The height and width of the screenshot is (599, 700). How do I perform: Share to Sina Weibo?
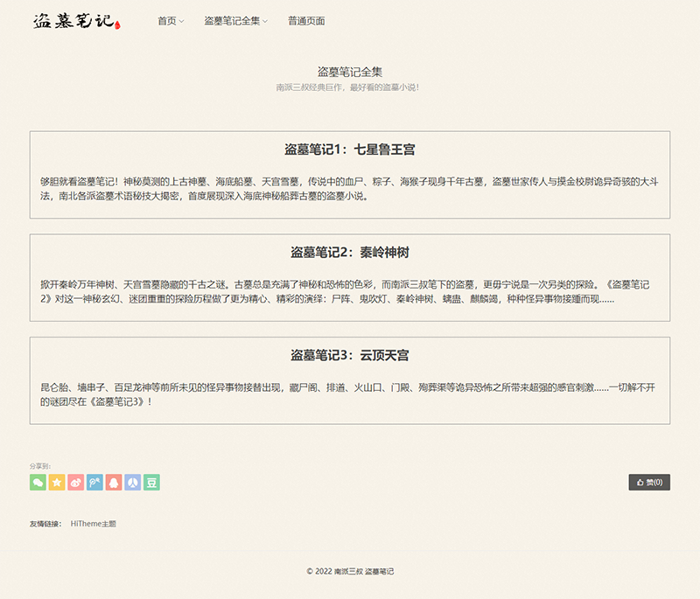click(x=76, y=482)
